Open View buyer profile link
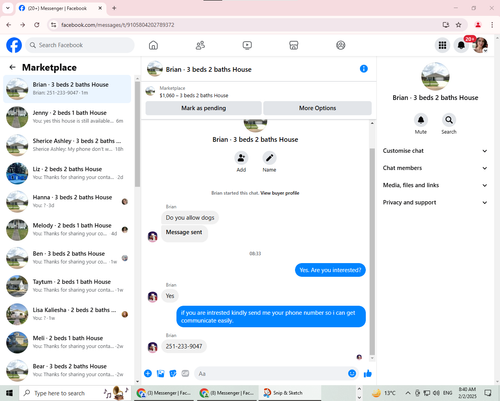 coord(280,193)
